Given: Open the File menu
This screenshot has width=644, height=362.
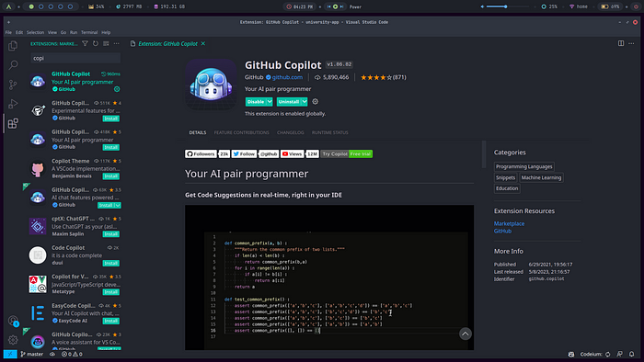Looking at the screenshot, I should [8, 32].
